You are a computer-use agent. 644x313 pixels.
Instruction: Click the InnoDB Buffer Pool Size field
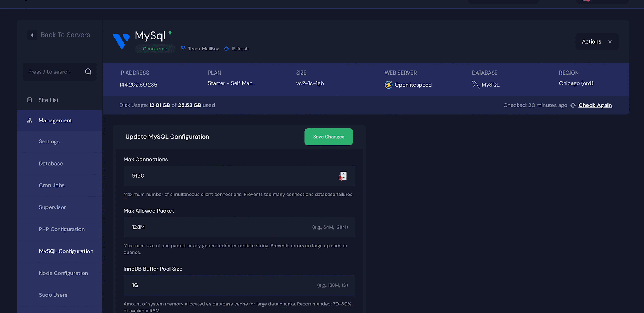(x=239, y=285)
